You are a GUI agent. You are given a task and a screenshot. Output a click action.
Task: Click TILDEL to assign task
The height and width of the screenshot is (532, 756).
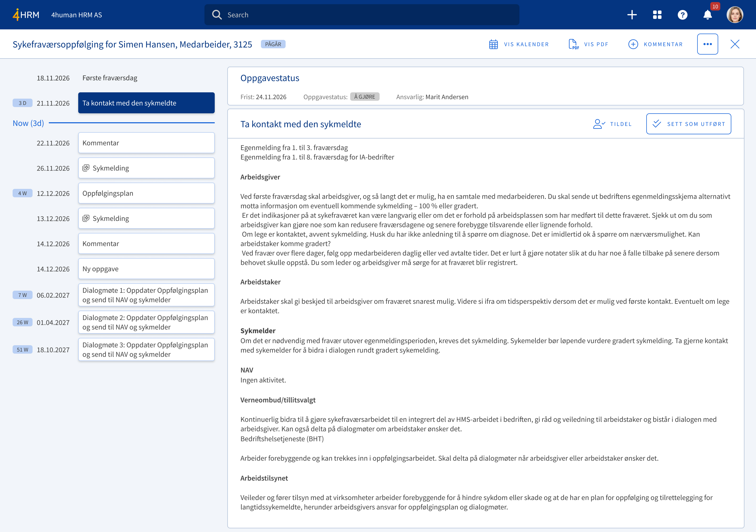612,124
